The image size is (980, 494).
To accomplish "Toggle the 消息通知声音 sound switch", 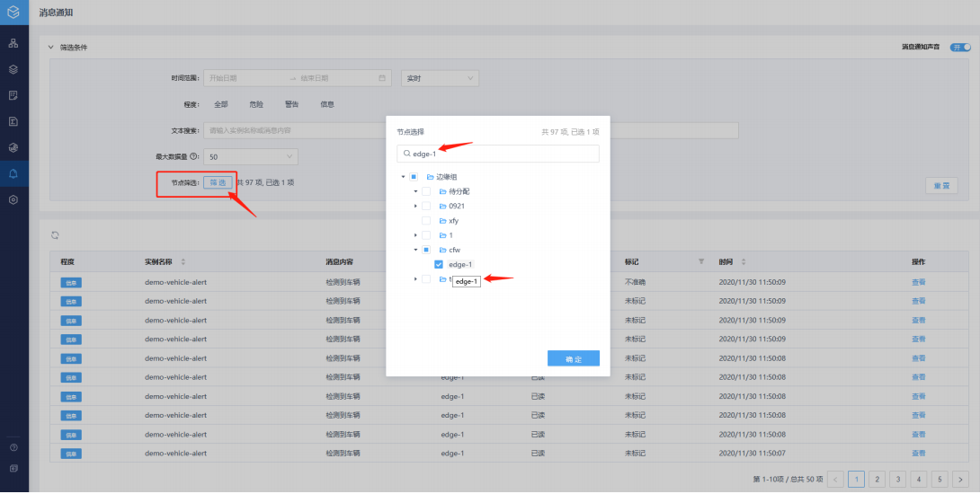I will 960,48.
